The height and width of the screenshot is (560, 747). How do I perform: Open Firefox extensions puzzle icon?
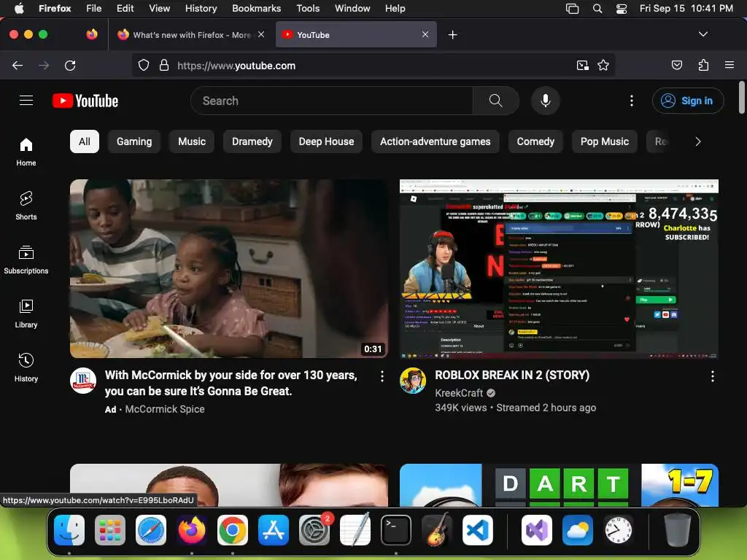(703, 65)
